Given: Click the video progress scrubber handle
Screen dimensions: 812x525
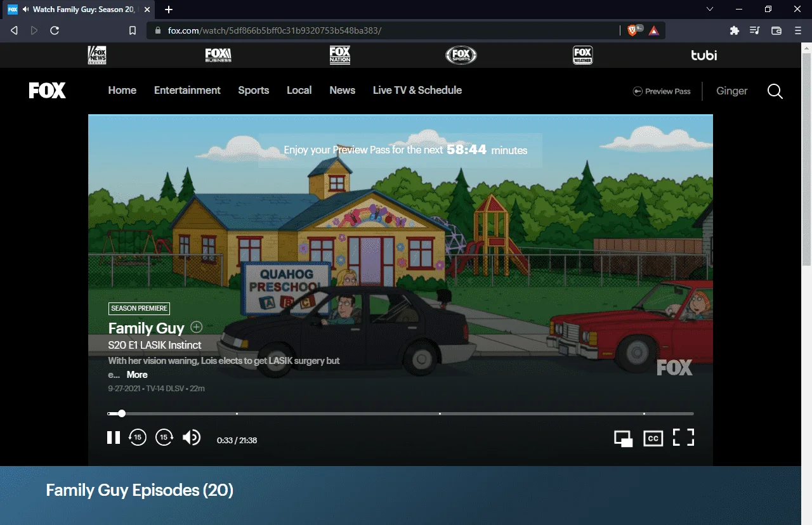Looking at the screenshot, I should point(122,413).
